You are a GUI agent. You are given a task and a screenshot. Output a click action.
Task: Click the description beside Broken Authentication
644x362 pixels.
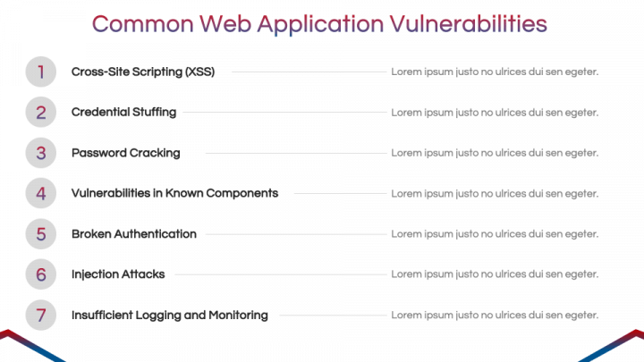495,234
